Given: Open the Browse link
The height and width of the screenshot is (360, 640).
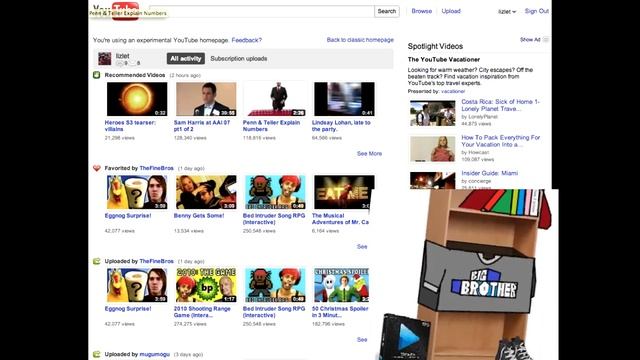Looking at the screenshot, I should (x=422, y=11).
